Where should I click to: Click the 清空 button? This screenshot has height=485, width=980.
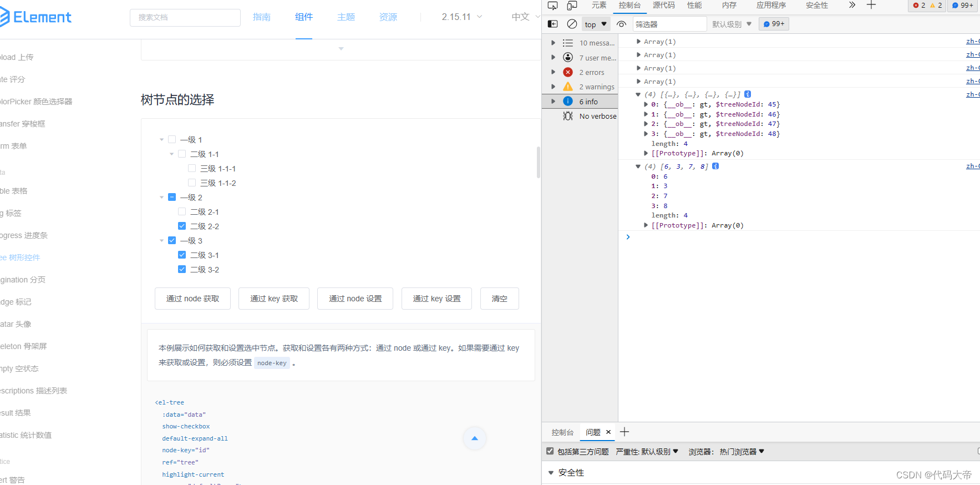(x=499, y=299)
